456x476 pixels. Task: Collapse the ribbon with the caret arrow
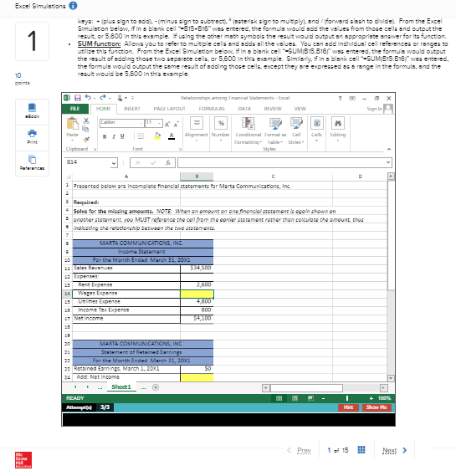coord(389,149)
